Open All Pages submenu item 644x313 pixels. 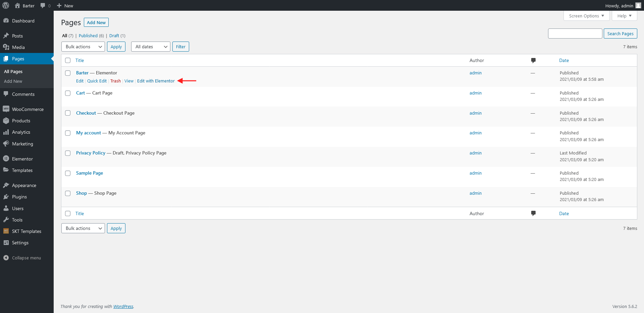13,71
